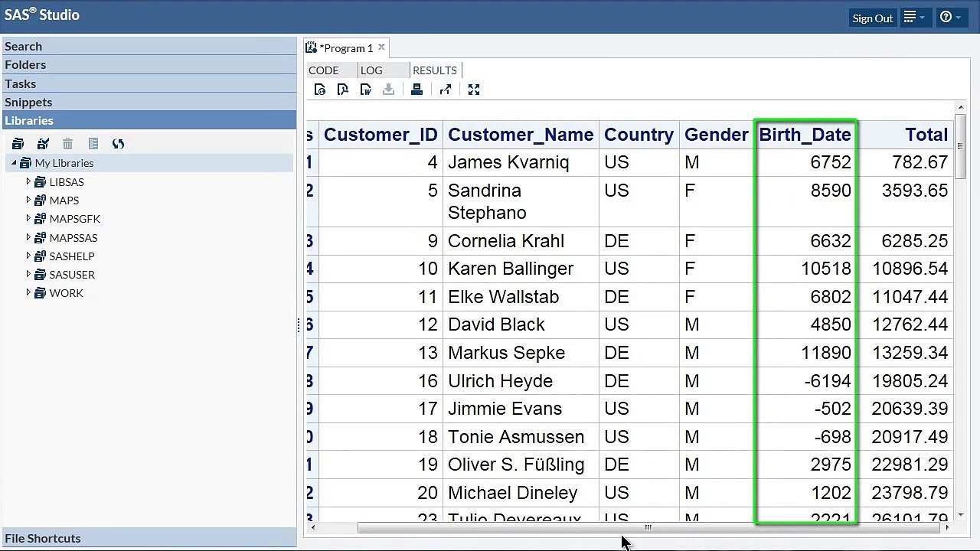Image resolution: width=980 pixels, height=551 pixels.
Task: Click the Program 1 tab's program icon
Action: tap(311, 47)
